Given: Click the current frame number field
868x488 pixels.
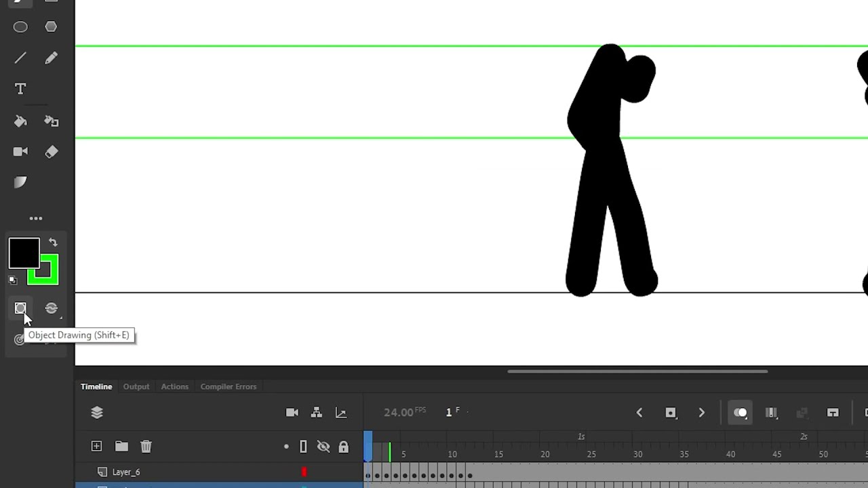Looking at the screenshot, I should click(452, 412).
